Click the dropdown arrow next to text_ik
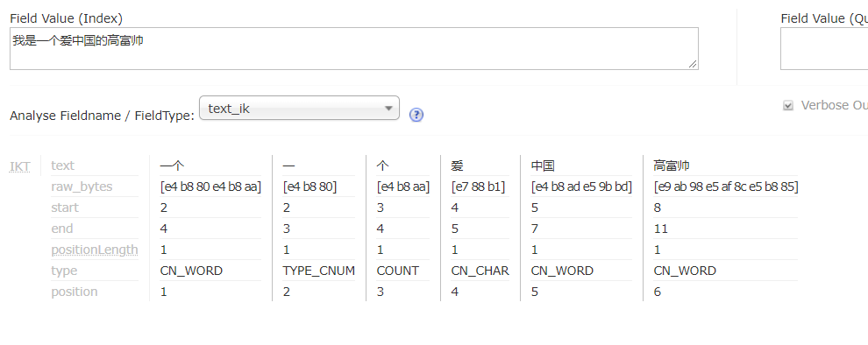The width and height of the screenshot is (868, 345). (389, 109)
